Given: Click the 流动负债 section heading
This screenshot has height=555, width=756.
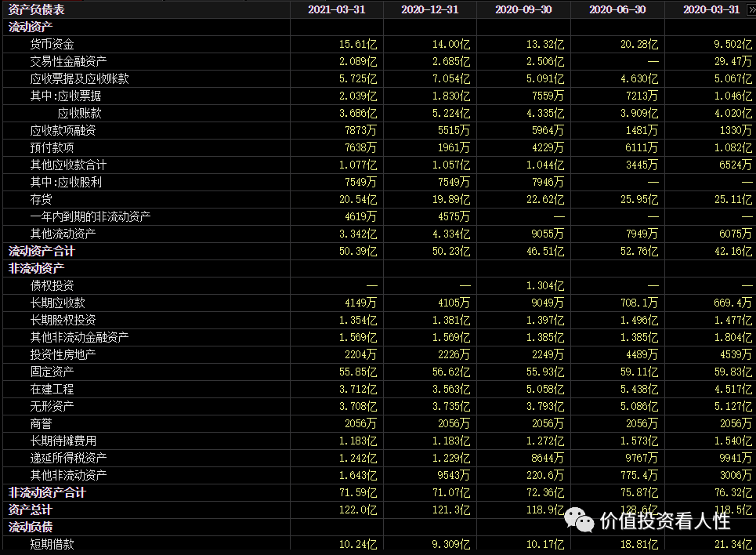Looking at the screenshot, I should 31,528.
